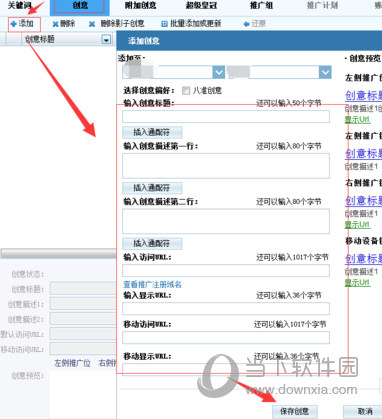Click the 输入访问URL input field

pos(226,271)
